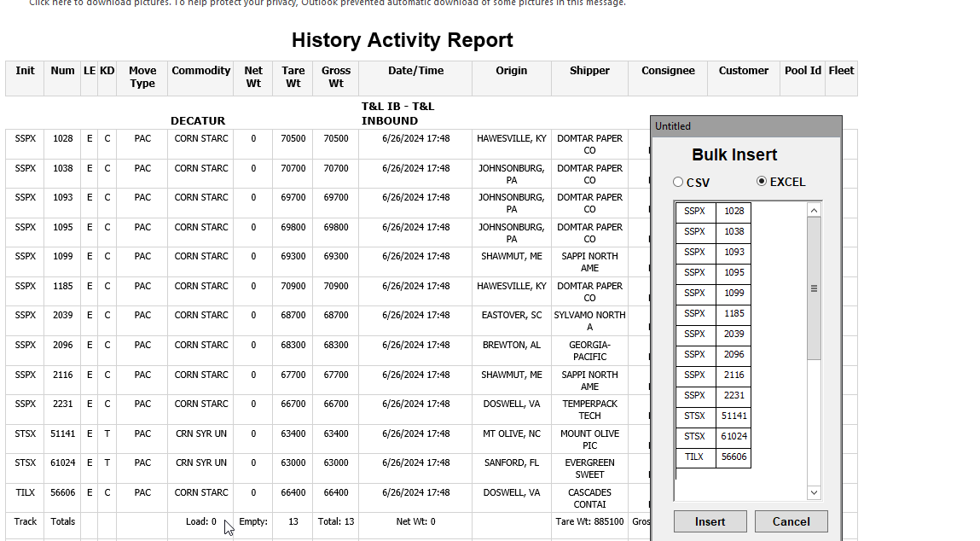Click the Gross Wt column header
The width and height of the screenshot is (980, 541).
[336, 77]
